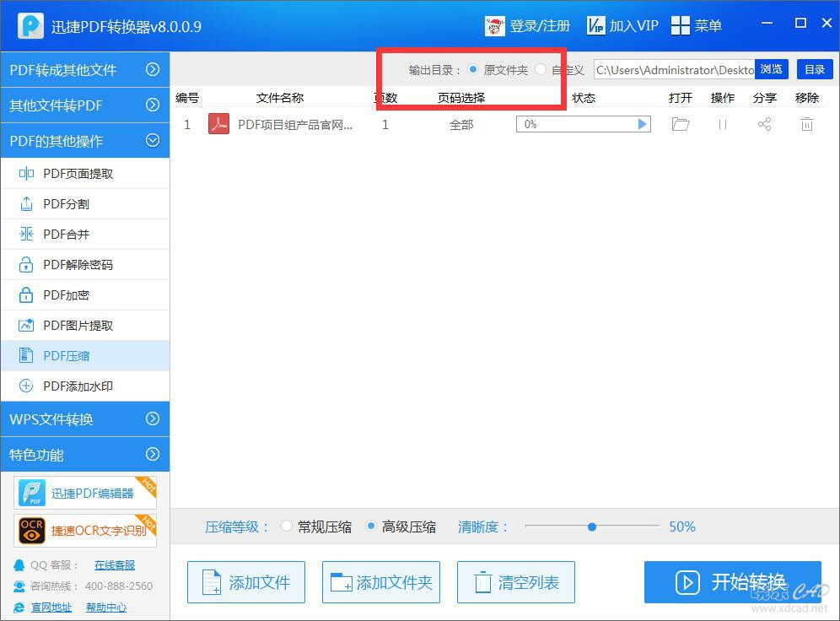Click the 50% clarity value
Image resolution: width=840 pixels, height=621 pixels.
tap(682, 526)
